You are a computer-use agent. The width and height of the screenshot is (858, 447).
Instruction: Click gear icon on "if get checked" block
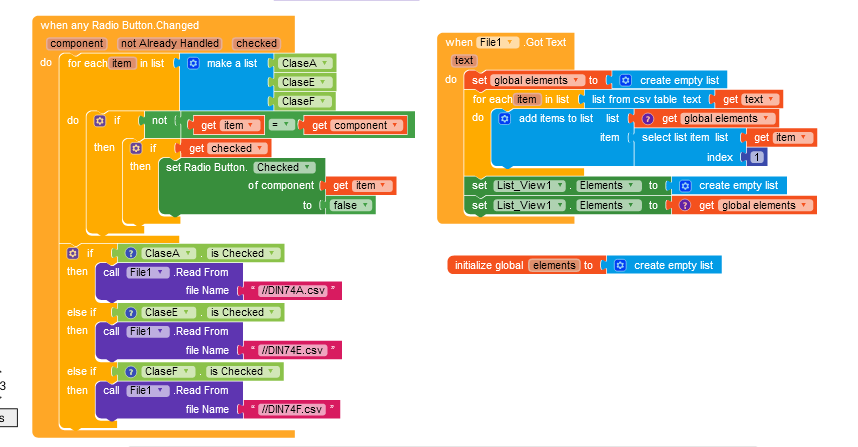click(x=135, y=147)
